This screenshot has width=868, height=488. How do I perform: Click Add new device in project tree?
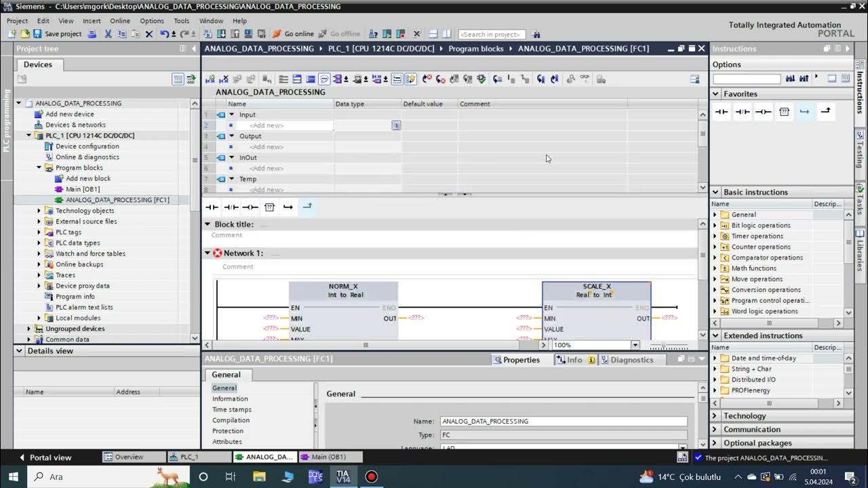[x=69, y=114]
